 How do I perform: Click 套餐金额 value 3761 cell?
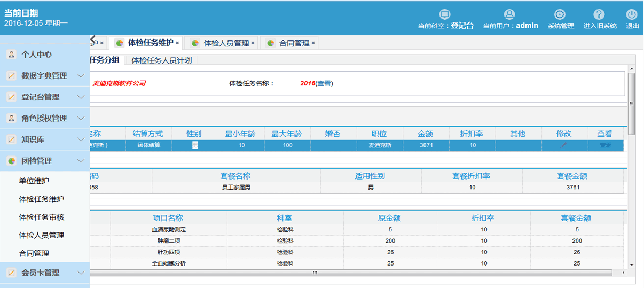[x=572, y=188]
